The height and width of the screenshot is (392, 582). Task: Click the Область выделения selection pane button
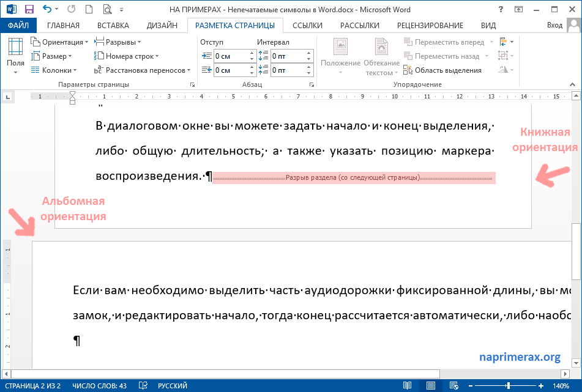pos(442,70)
